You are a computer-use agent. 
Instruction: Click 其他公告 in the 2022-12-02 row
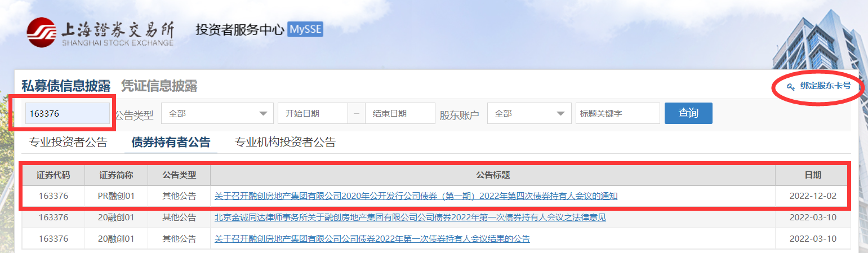[180, 196]
